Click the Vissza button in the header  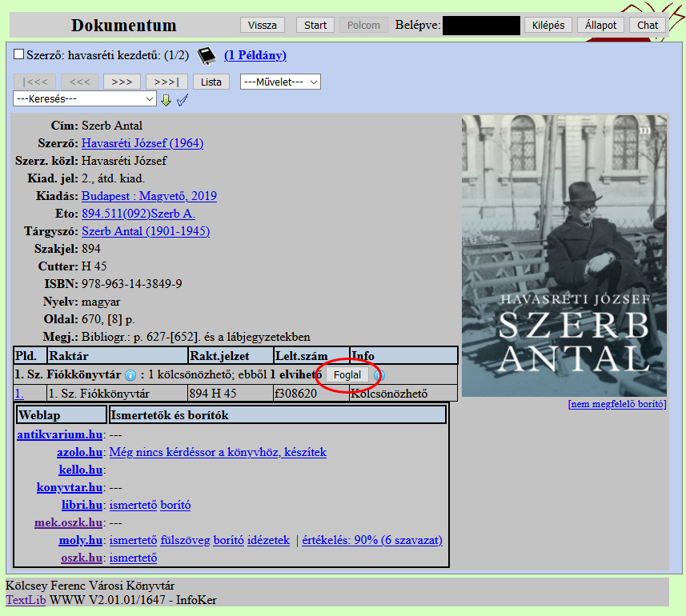(x=263, y=25)
